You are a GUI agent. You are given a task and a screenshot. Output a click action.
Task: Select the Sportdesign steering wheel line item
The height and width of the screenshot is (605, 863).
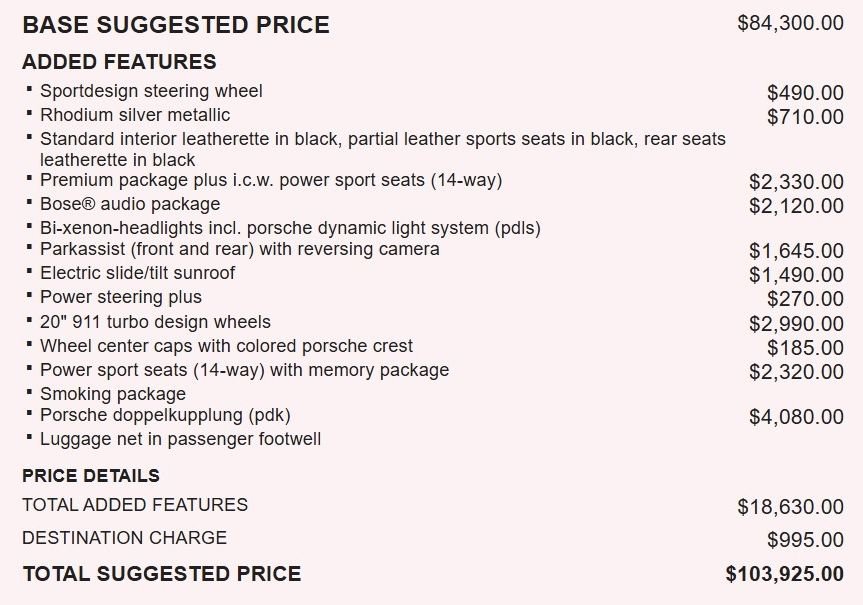coord(151,91)
